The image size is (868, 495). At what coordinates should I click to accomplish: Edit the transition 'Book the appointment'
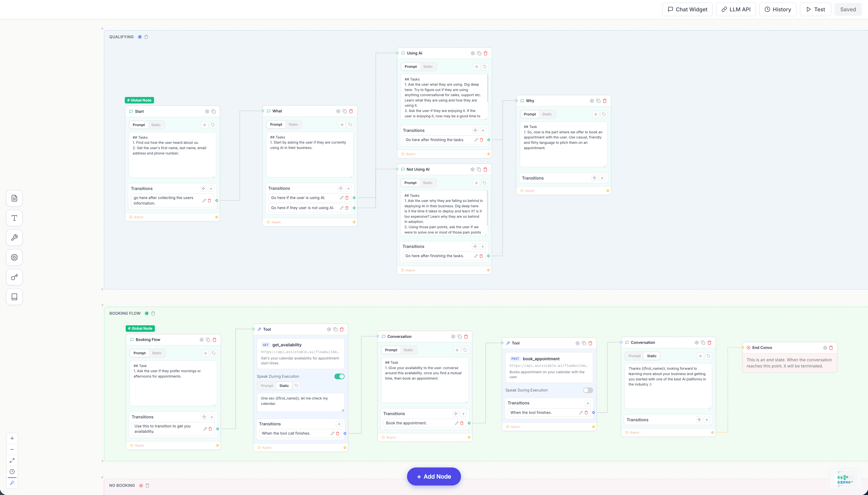(457, 423)
